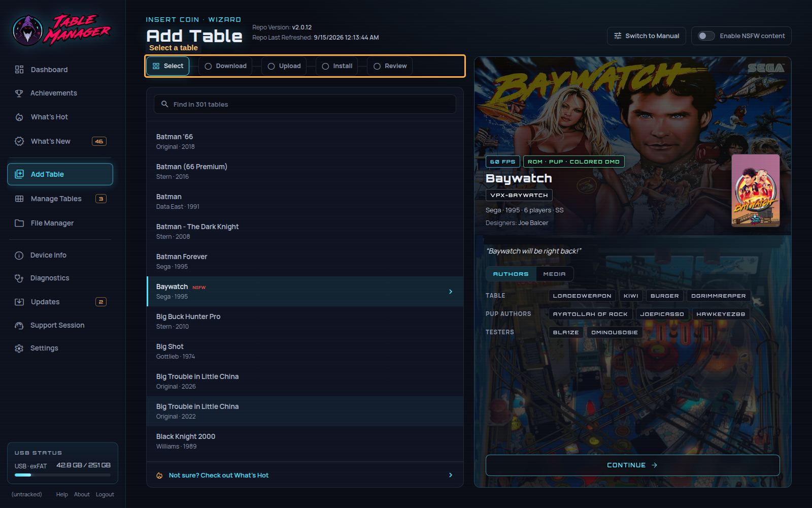Click the Device Info icon
Screen dimensions: 812x508
[19, 256]
